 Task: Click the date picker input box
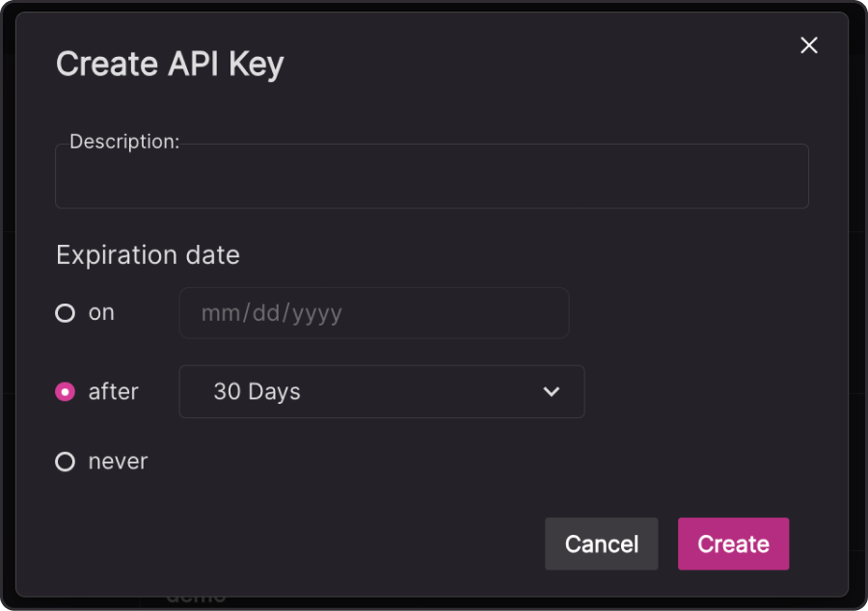[374, 312]
